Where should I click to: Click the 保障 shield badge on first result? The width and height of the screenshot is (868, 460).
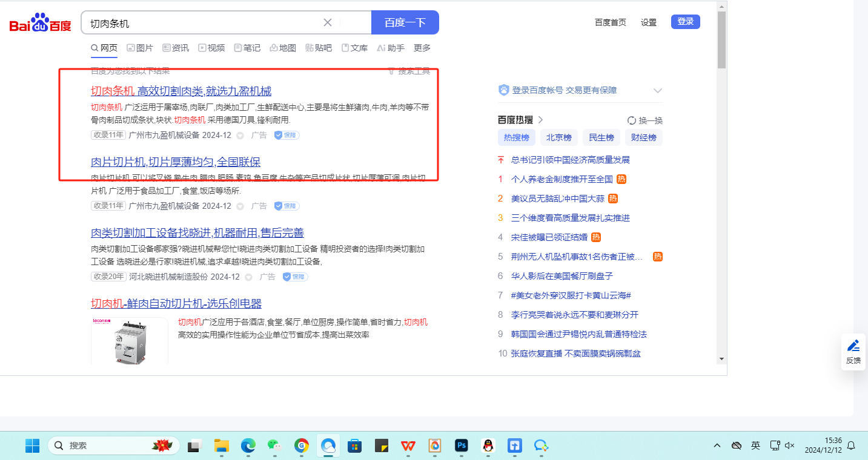click(x=287, y=135)
